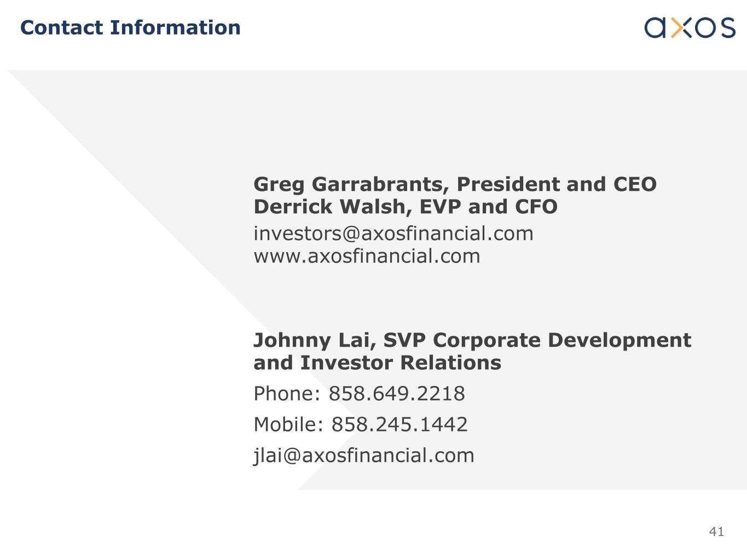This screenshot has width=747, height=560.
Task: Click the word "Phone:" label
Action: tap(287, 393)
